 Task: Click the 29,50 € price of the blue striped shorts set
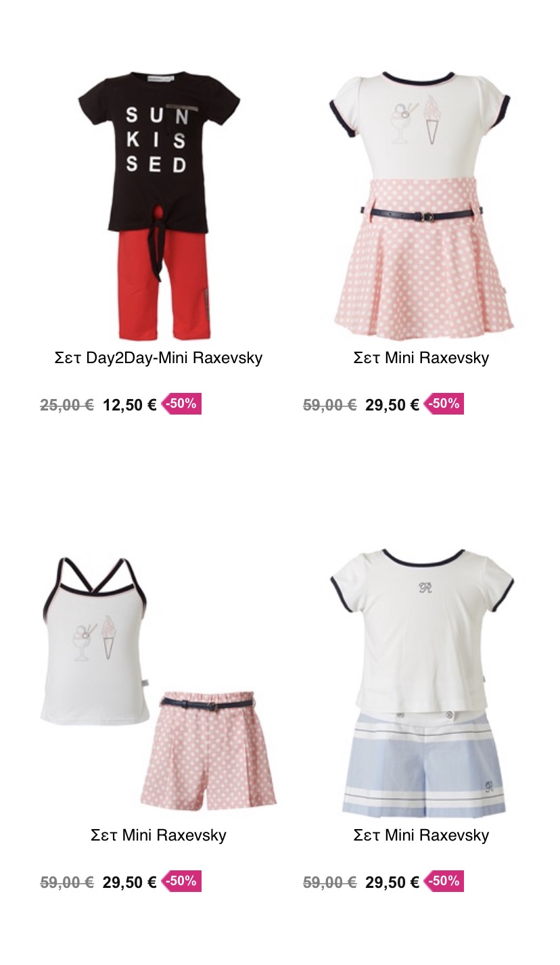pyautogui.click(x=392, y=882)
